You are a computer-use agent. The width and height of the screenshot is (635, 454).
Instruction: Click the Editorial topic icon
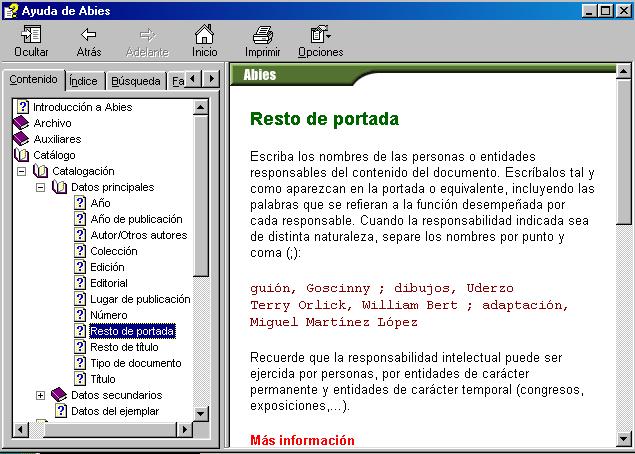[x=80, y=283]
